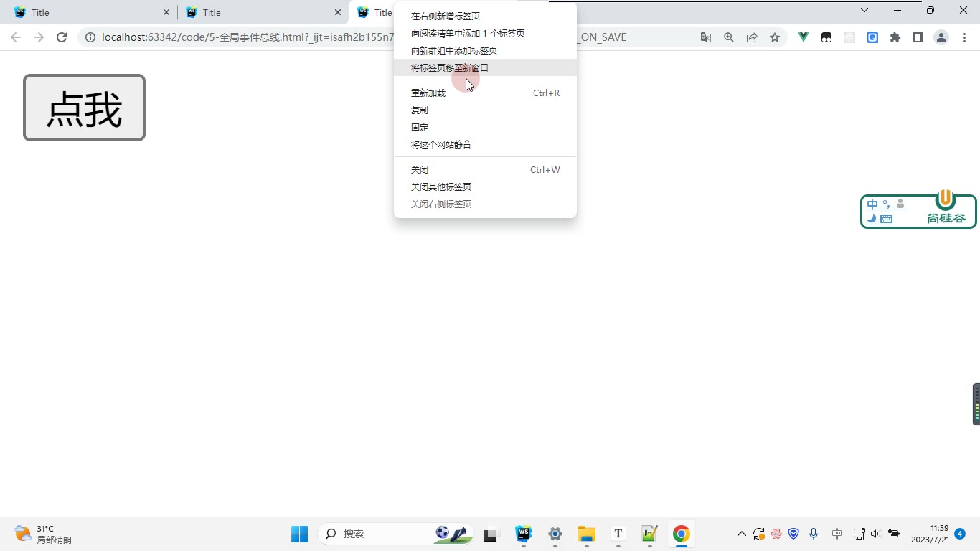This screenshot has width=980, height=551.
Task: Open the notepad chart app on taskbar
Action: 650,534
